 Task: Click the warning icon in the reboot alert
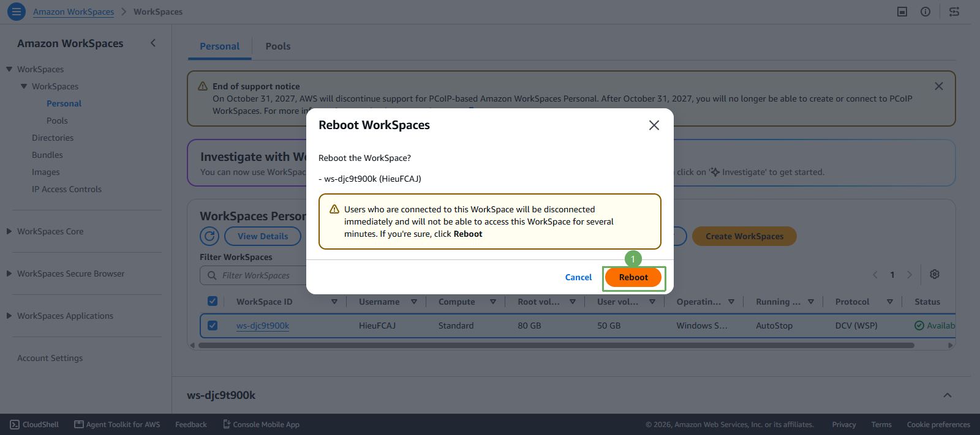(334, 209)
